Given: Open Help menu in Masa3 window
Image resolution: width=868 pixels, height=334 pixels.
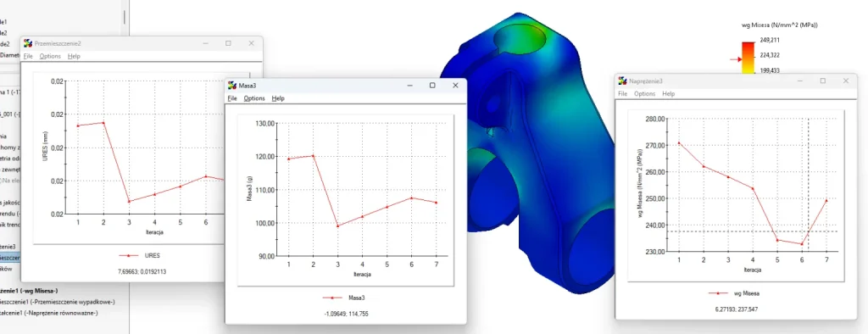Looking at the screenshot, I should coord(278,98).
